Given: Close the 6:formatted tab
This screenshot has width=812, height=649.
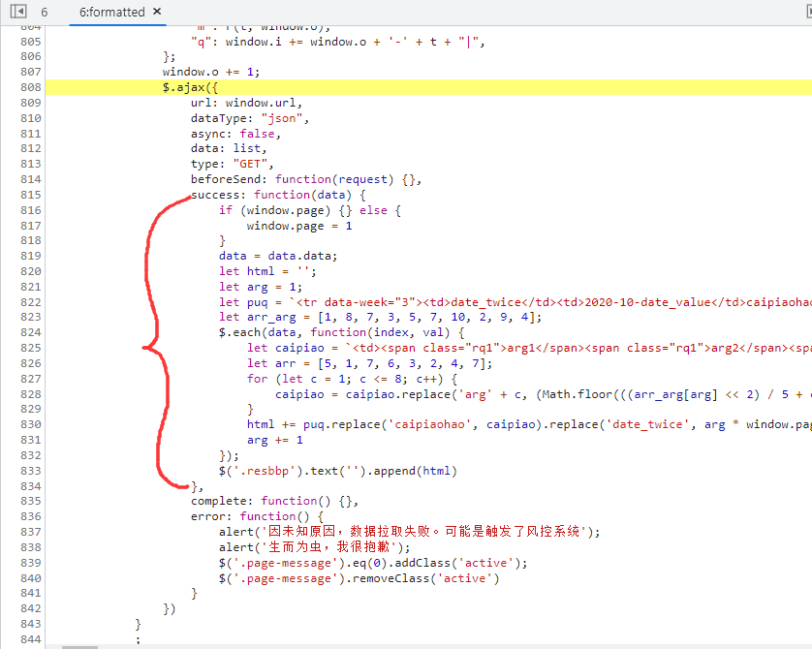Looking at the screenshot, I should tap(158, 13).
